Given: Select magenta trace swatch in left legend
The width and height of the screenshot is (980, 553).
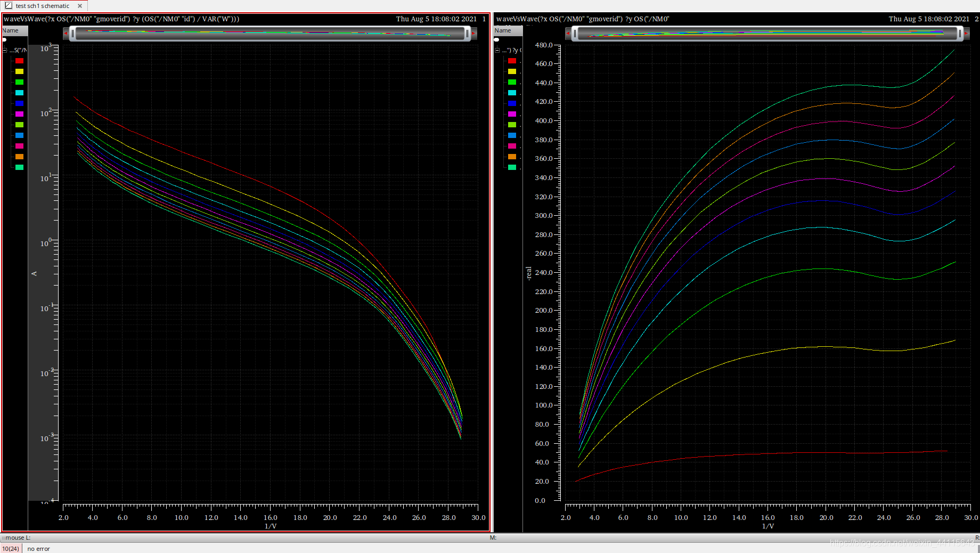Looking at the screenshot, I should point(19,114).
